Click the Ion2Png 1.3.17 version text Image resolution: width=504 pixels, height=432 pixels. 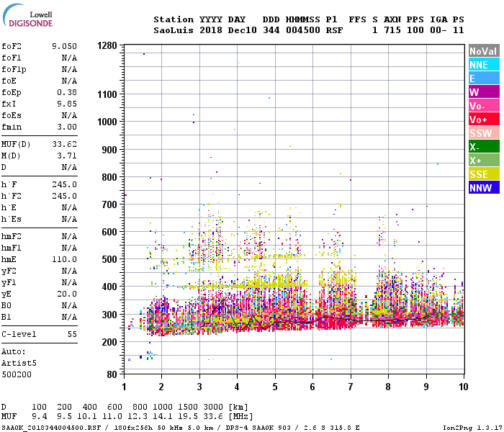pyautogui.click(x=472, y=428)
